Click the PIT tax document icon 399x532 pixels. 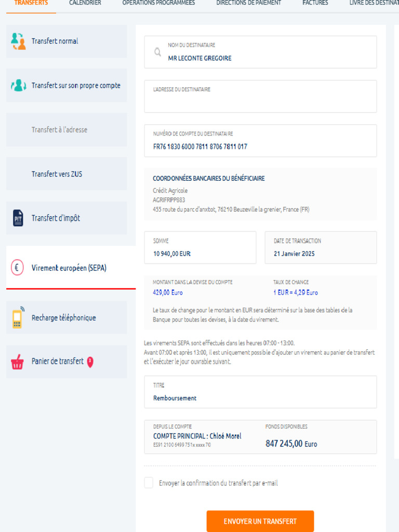(18, 218)
